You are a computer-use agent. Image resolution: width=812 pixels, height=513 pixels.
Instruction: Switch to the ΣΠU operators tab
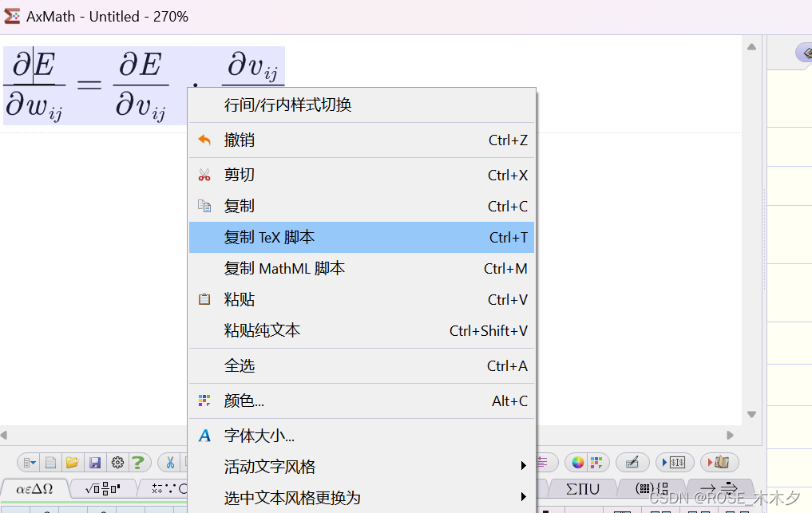tap(582, 487)
